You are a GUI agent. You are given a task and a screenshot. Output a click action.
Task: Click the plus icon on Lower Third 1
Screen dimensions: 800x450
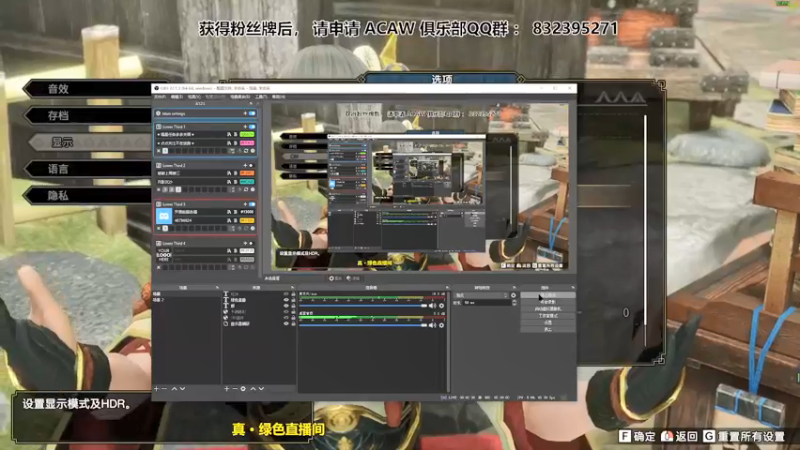245,127
